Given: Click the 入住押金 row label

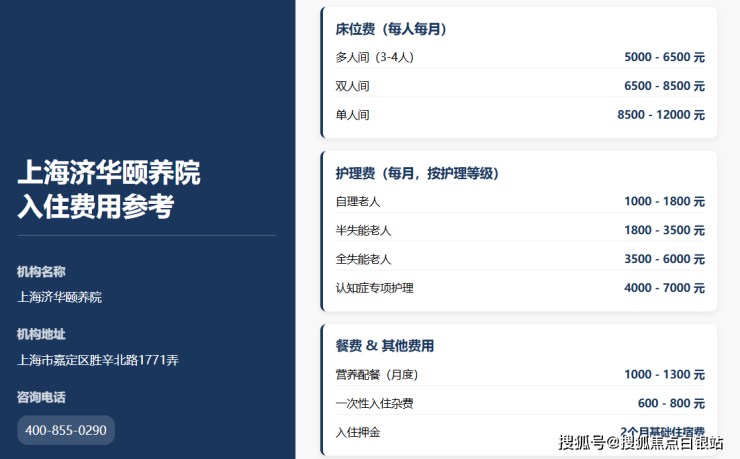Looking at the screenshot, I should click(x=358, y=433).
